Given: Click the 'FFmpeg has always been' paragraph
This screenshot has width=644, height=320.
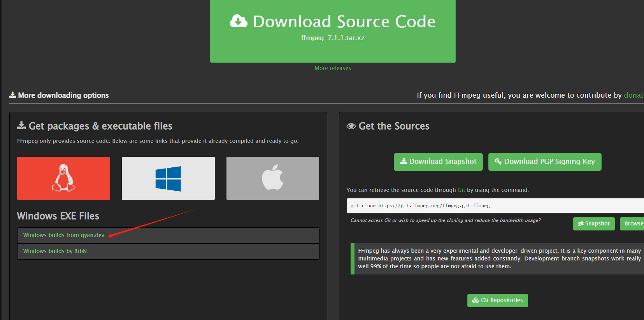Looking at the screenshot, I should click(x=499, y=258).
